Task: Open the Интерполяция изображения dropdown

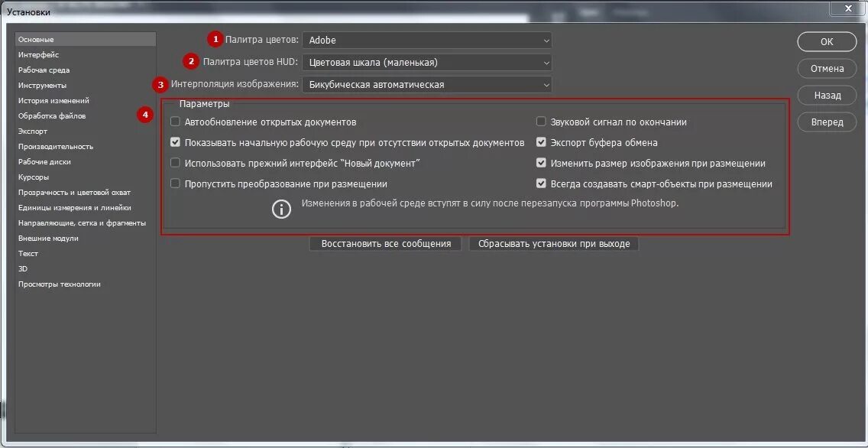Action: 427,85
